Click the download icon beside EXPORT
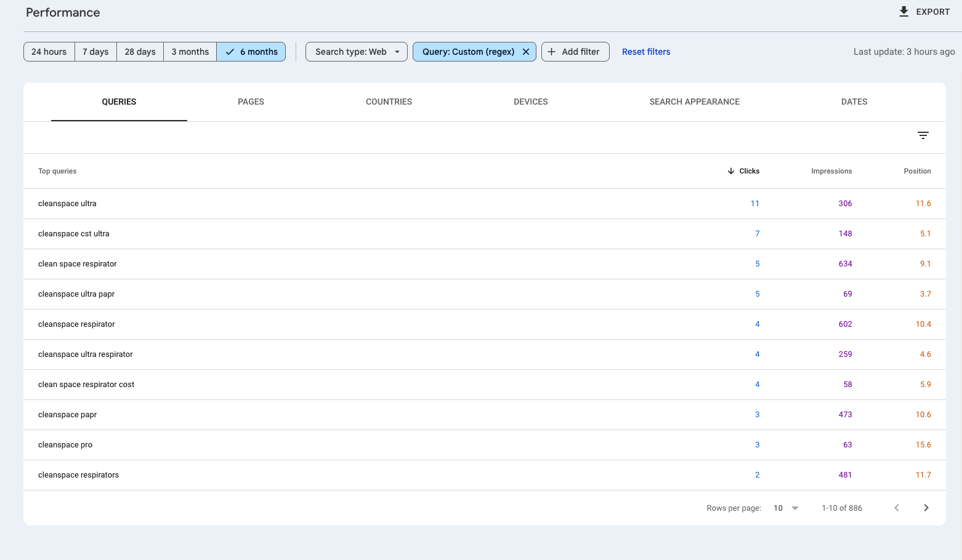962x560 pixels. [903, 12]
